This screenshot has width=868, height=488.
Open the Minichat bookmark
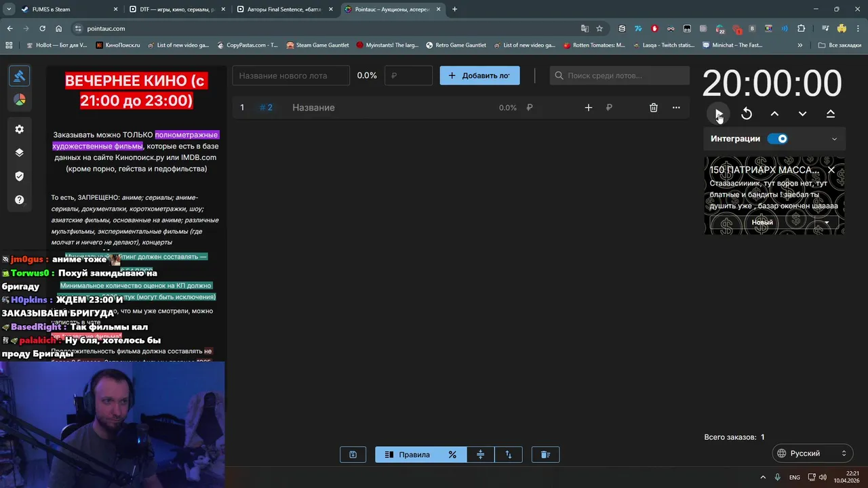coord(732,45)
